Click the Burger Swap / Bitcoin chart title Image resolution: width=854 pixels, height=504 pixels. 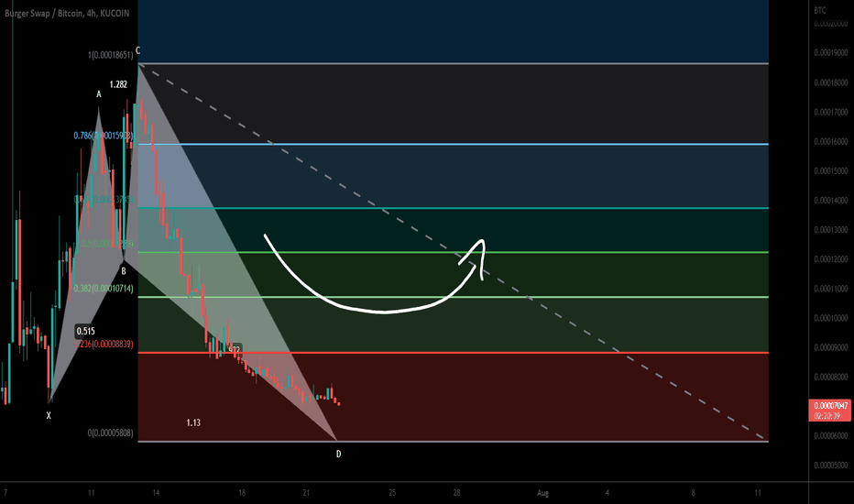coord(67,13)
